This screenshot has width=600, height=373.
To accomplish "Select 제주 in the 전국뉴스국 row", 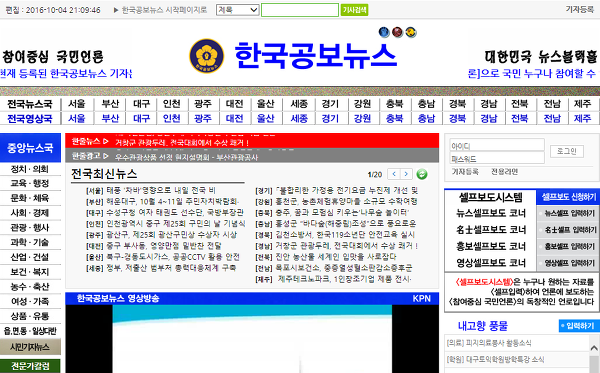I will coord(582,104).
